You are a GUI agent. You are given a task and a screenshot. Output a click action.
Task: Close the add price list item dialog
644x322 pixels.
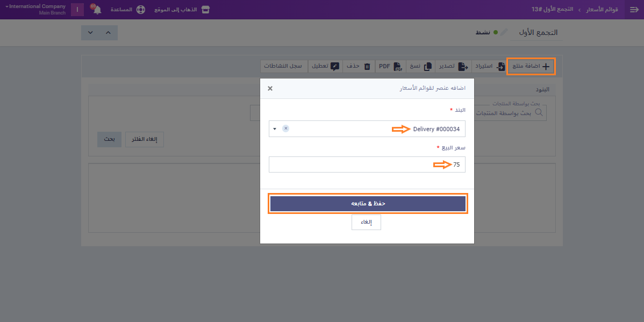click(x=270, y=88)
